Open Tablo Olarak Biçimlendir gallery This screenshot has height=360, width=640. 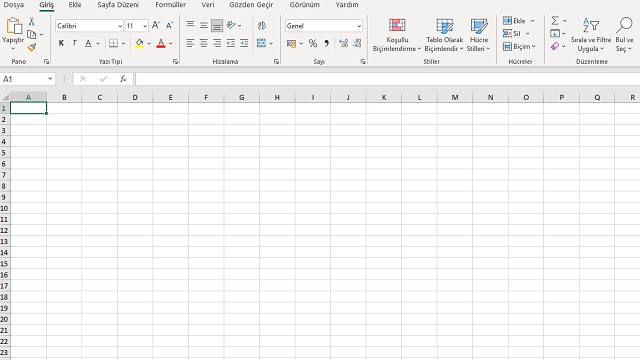click(x=444, y=36)
